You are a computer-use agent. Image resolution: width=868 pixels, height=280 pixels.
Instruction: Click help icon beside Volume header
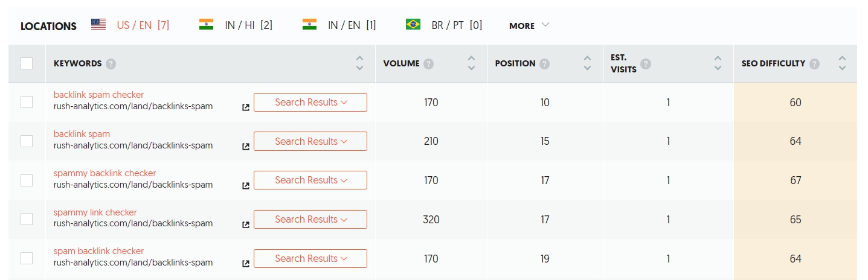point(428,63)
